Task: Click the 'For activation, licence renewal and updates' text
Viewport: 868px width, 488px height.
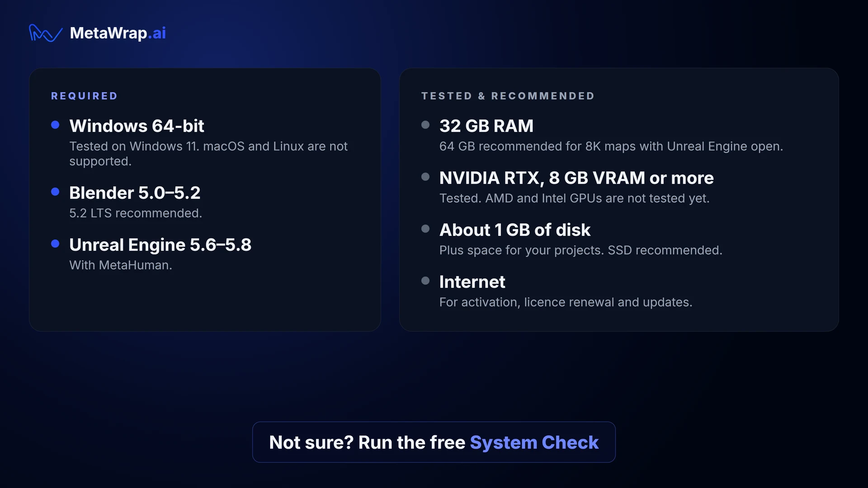Action: tap(566, 302)
